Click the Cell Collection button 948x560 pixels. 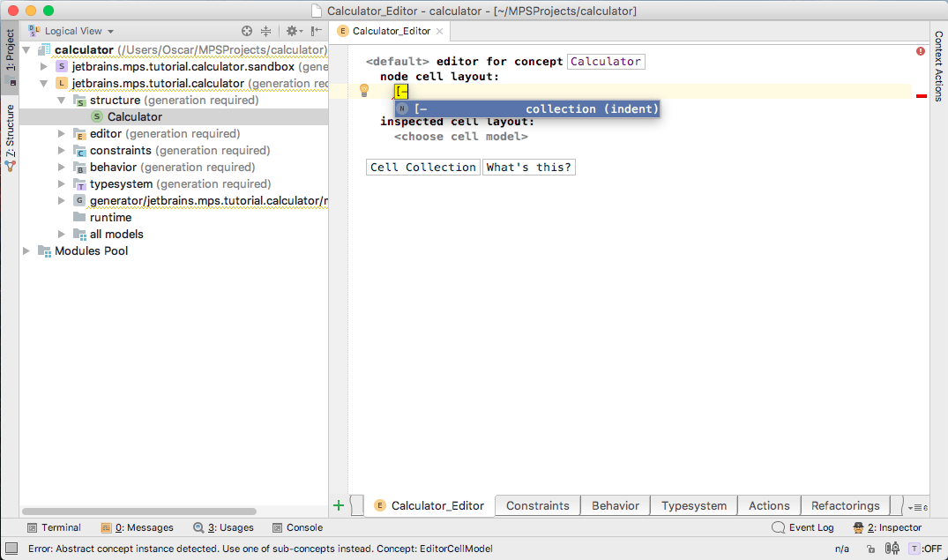tap(422, 168)
